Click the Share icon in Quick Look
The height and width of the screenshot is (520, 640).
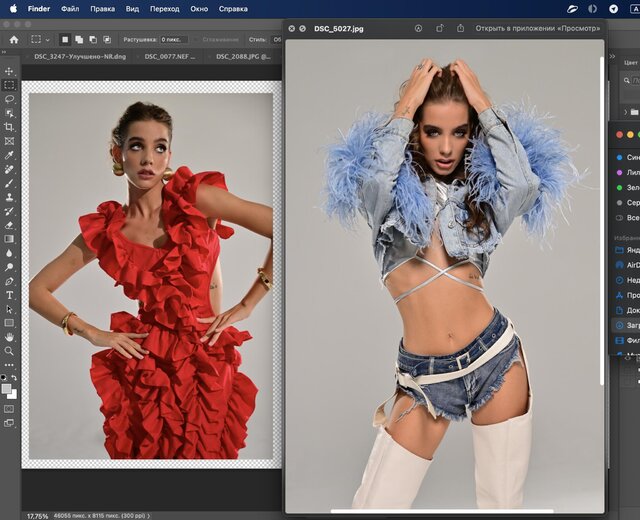tap(460, 28)
